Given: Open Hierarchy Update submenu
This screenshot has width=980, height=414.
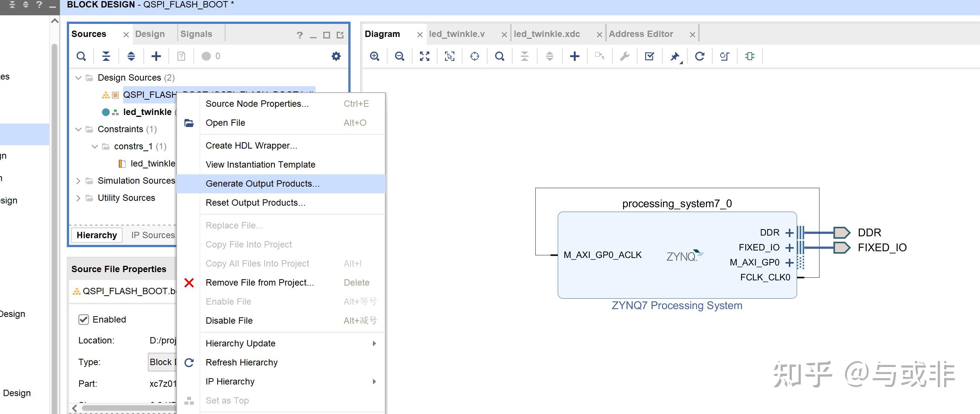Looking at the screenshot, I should [292, 343].
